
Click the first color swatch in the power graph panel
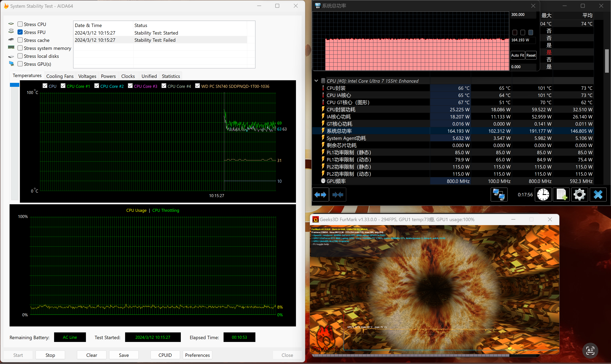[x=515, y=32]
